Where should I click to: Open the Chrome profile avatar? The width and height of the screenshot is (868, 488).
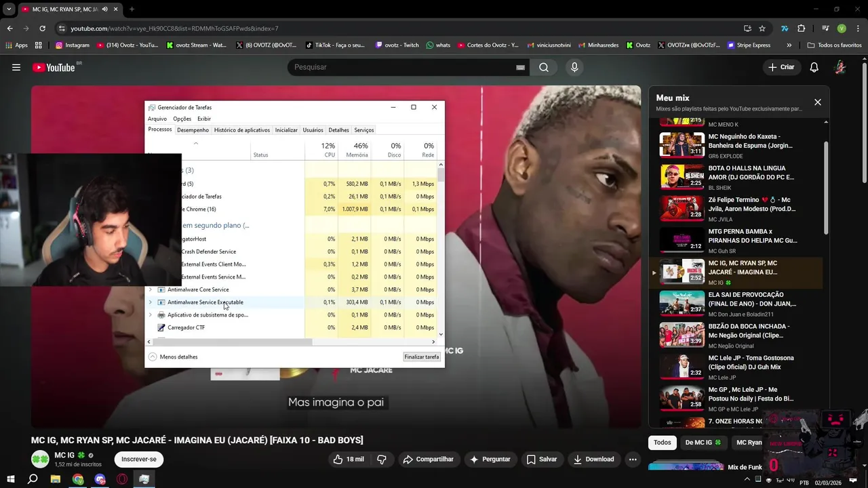(842, 28)
